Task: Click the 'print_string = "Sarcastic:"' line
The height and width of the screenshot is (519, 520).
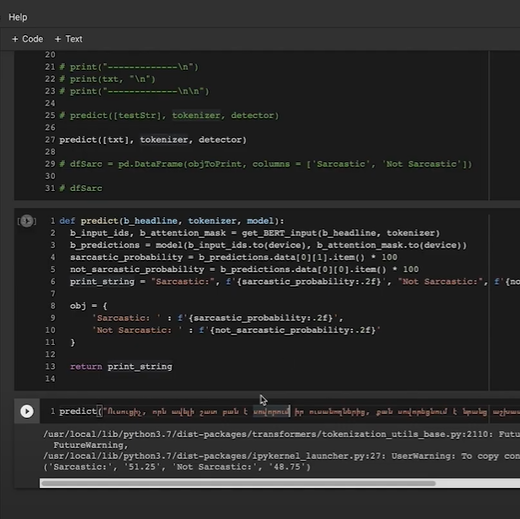Action: [x=295, y=281]
